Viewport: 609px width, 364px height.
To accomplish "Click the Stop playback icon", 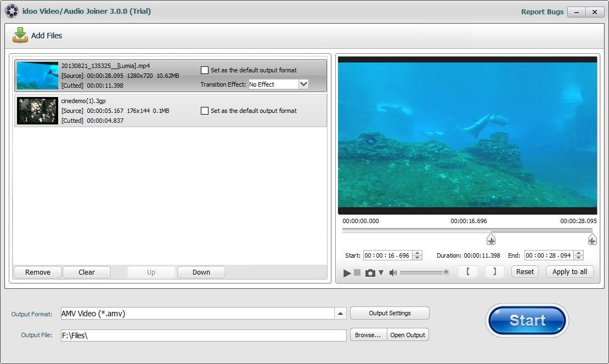I will click(358, 272).
